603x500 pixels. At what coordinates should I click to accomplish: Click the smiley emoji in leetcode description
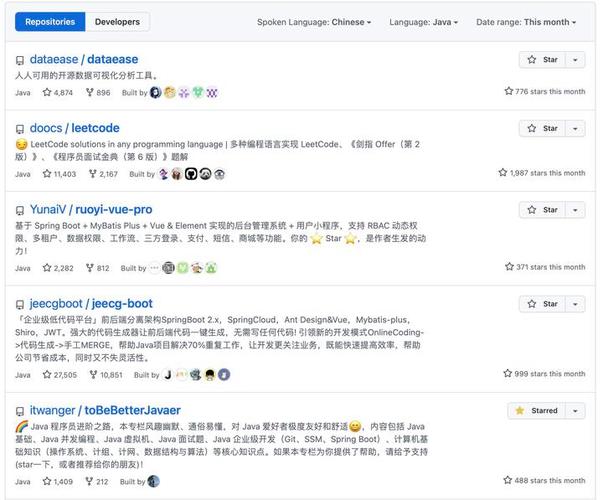tap(22, 145)
